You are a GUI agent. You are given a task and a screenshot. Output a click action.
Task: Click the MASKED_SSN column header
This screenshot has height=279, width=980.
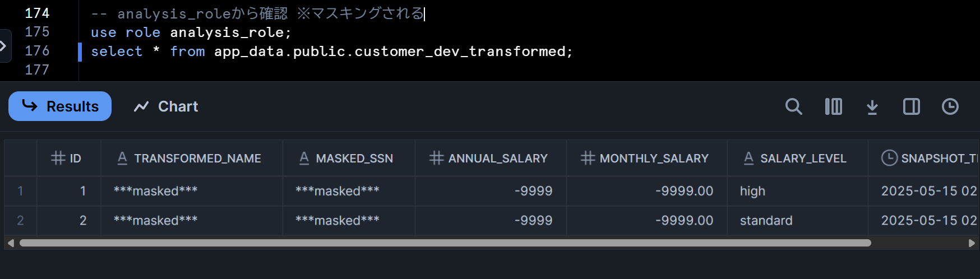click(349, 159)
